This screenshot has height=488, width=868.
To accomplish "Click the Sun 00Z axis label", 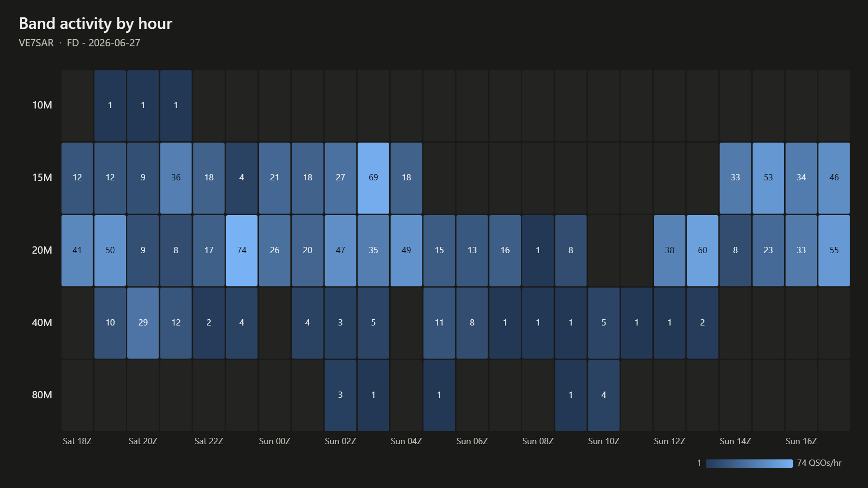I will (x=274, y=441).
